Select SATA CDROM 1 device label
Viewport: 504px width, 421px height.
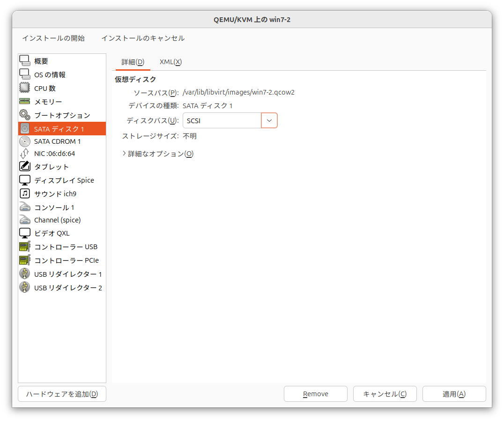(x=57, y=141)
